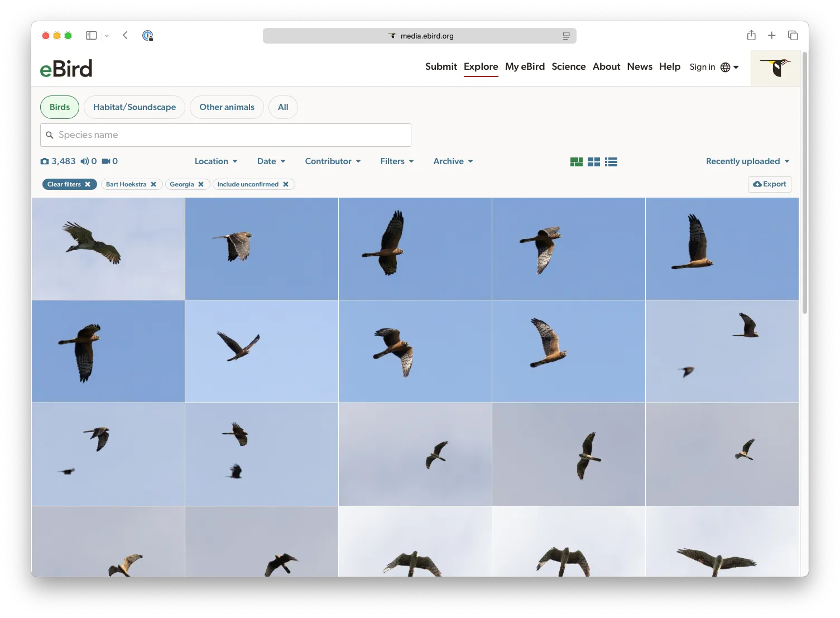Switch to the square grid view
This screenshot has height=618, width=840.
point(593,161)
